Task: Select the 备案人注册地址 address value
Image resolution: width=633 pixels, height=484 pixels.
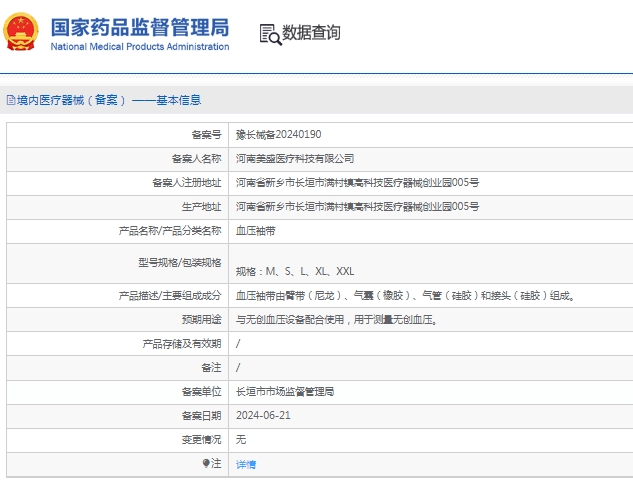Action: click(x=357, y=183)
